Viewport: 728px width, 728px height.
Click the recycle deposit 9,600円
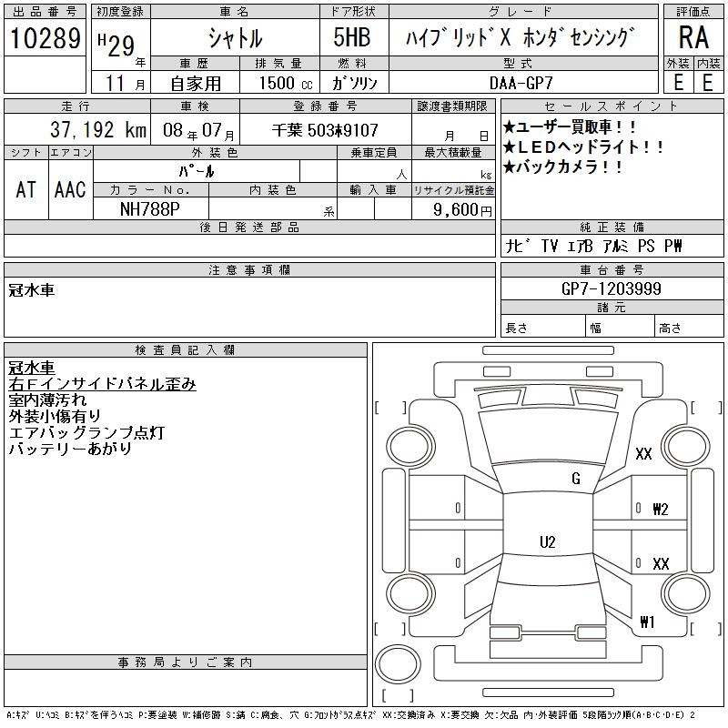pyautogui.click(x=462, y=210)
